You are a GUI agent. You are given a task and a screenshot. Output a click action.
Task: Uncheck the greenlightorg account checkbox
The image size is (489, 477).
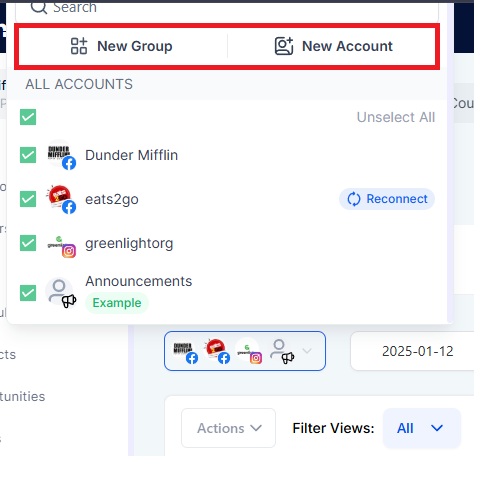[x=28, y=243]
